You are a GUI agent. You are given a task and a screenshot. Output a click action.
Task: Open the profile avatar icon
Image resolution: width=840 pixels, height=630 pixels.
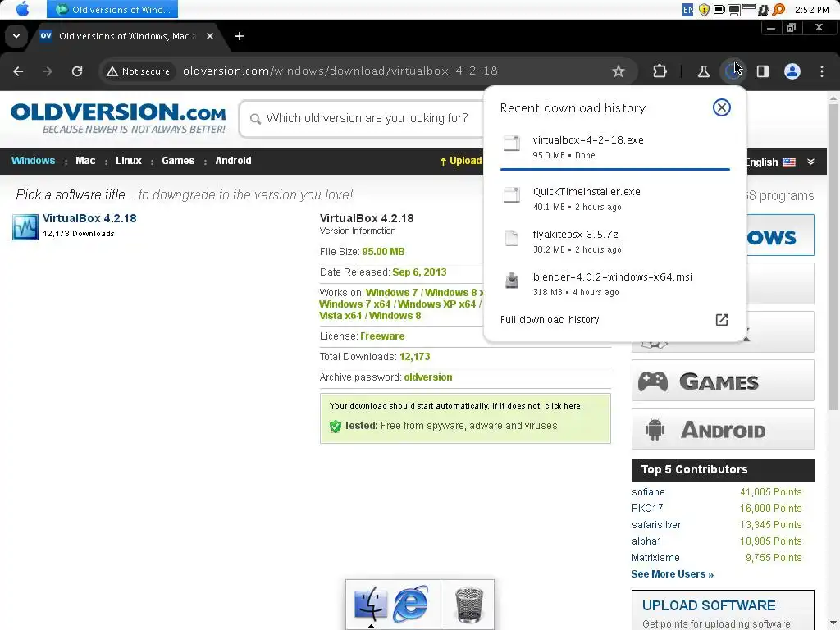click(792, 71)
